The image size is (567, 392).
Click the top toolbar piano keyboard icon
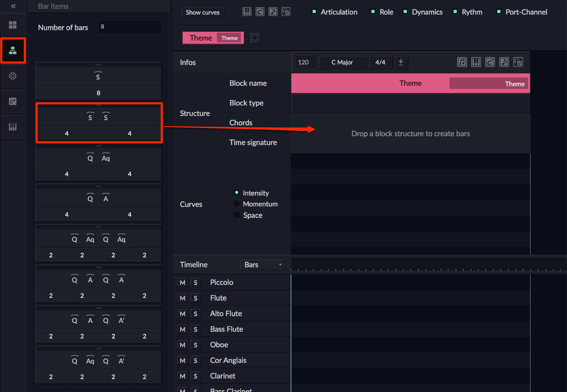(x=247, y=12)
